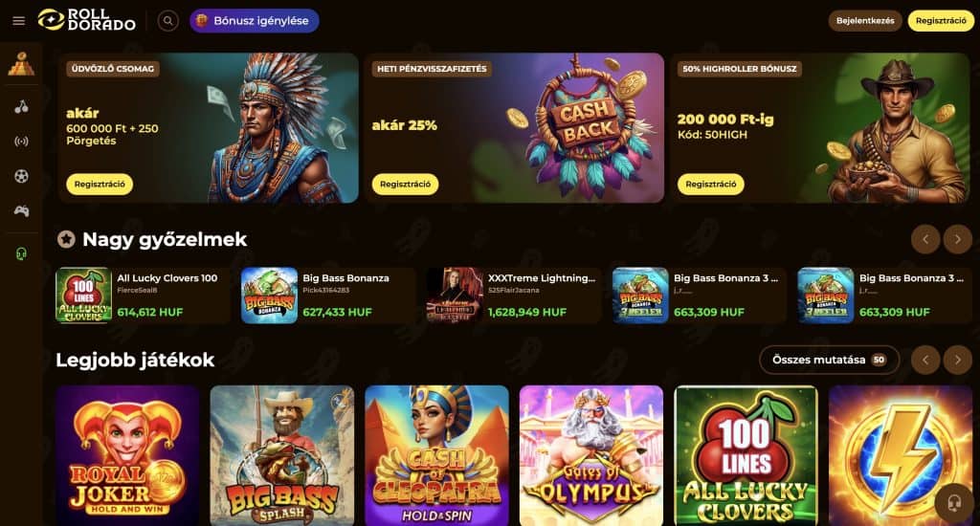Advance Legjobb játékok carousel to next
This screenshot has height=526, width=980.
pos(957,360)
